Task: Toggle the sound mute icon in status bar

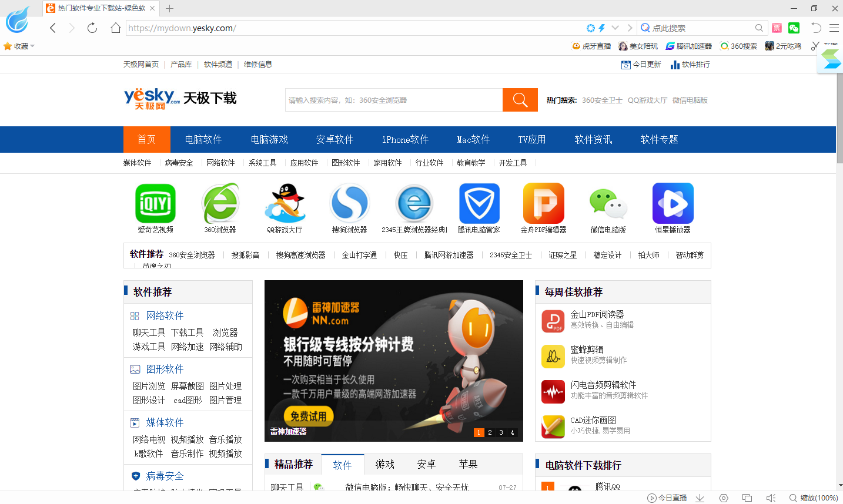Action: [771, 498]
